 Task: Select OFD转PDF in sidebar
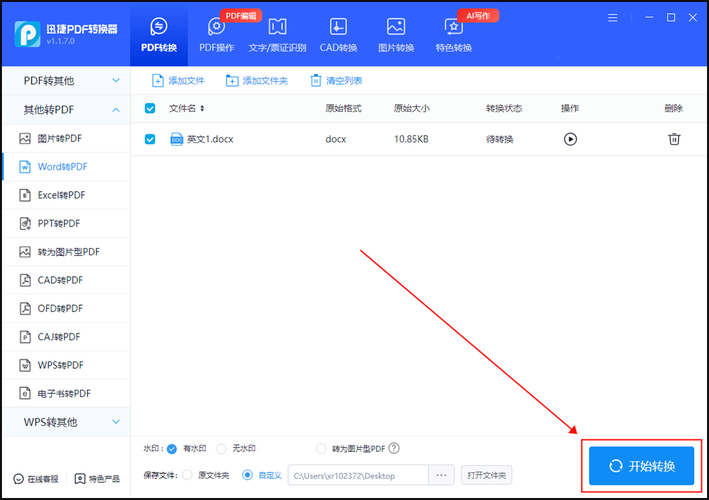point(66,308)
